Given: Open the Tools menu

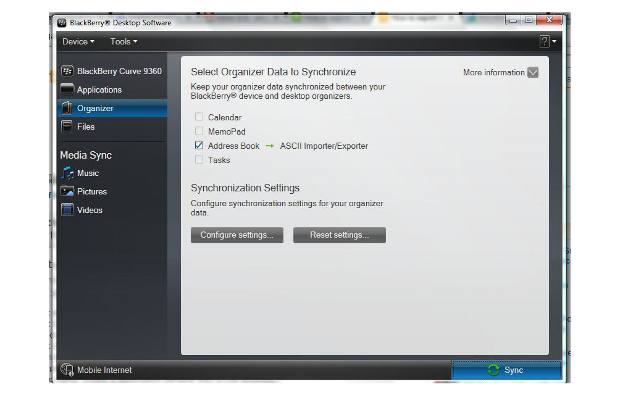Looking at the screenshot, I should [x=124, y=42].
